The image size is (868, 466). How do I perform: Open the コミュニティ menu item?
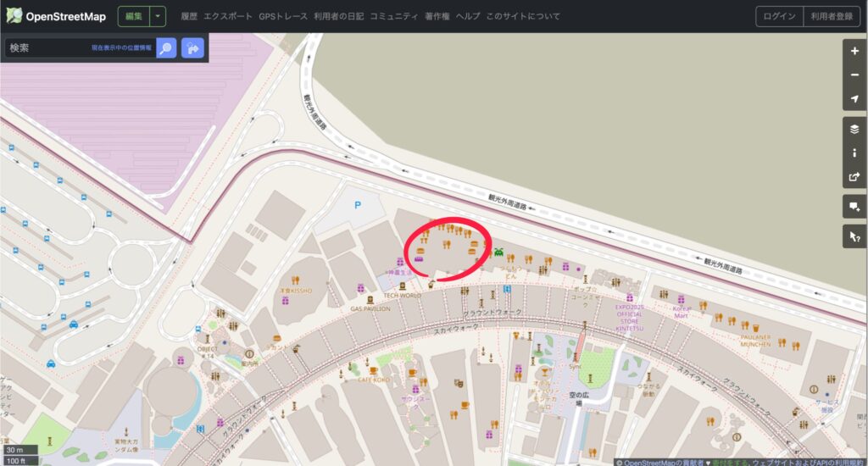393,17
